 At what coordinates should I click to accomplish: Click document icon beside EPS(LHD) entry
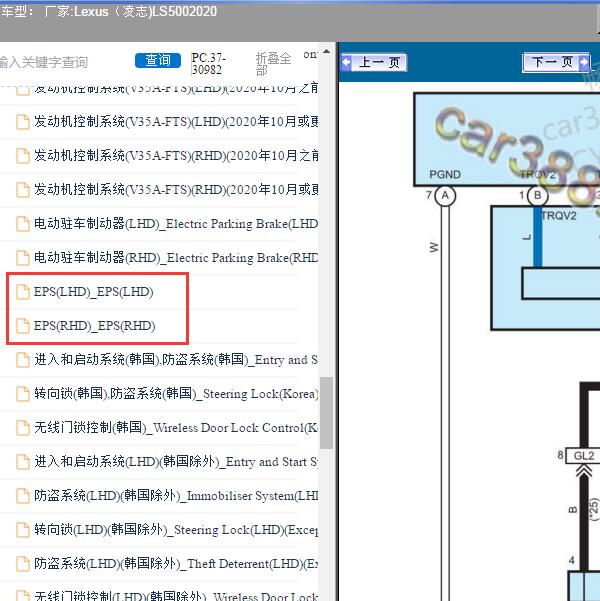click(x=23, y=292)
